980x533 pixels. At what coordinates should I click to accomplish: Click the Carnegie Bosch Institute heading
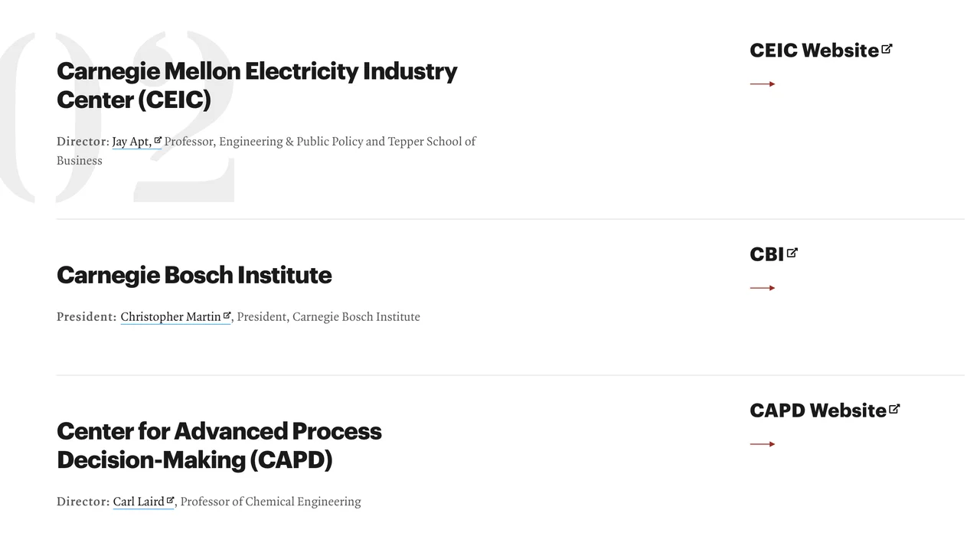pyautogui.click(x=194, y=275)
